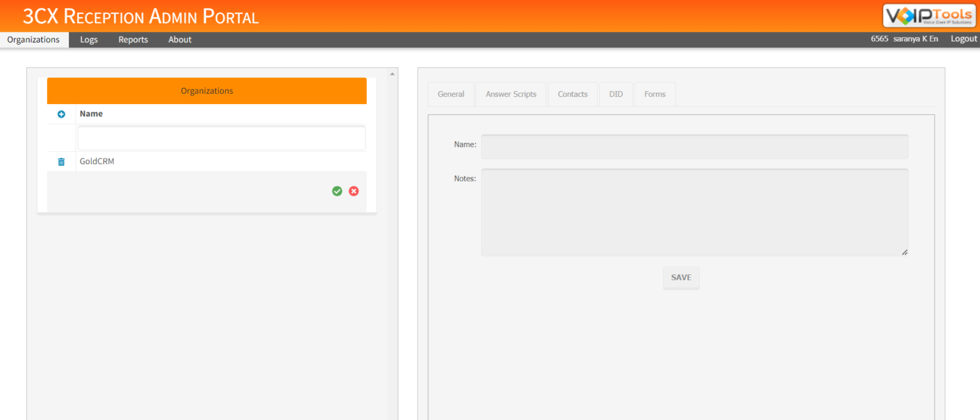
Task: Select the DID tab
Action: 616,94
